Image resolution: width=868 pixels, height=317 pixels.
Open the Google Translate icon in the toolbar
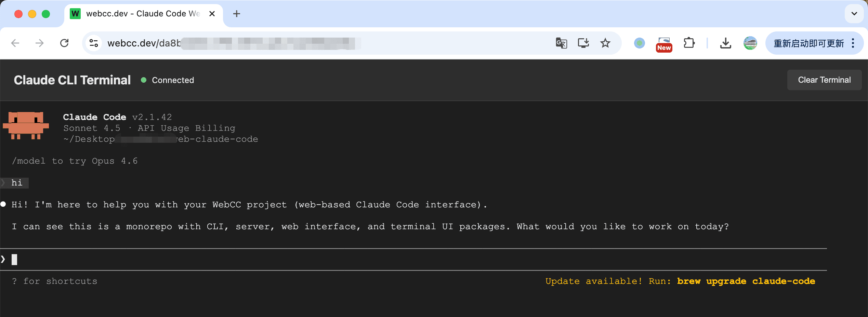[561, 43]
